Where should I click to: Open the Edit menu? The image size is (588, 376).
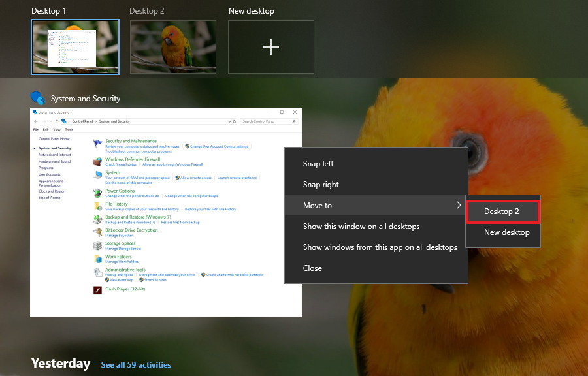click(46, 130)
